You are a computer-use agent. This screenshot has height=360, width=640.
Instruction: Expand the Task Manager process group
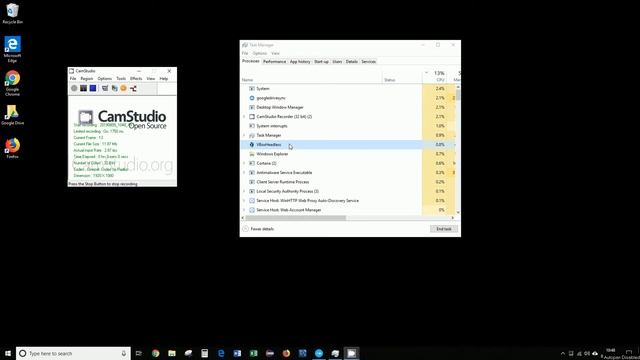(x=244, y=135)
